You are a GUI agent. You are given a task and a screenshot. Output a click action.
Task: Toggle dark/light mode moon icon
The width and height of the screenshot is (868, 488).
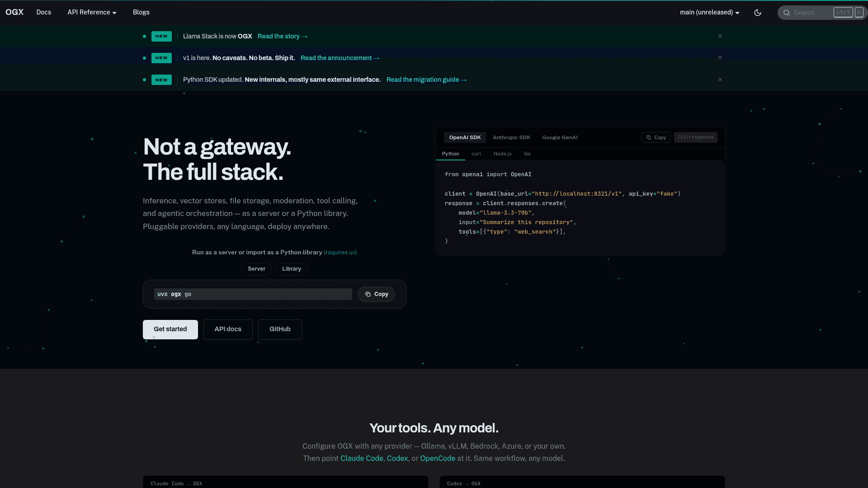pyautogui.click(x=758, y=13)
